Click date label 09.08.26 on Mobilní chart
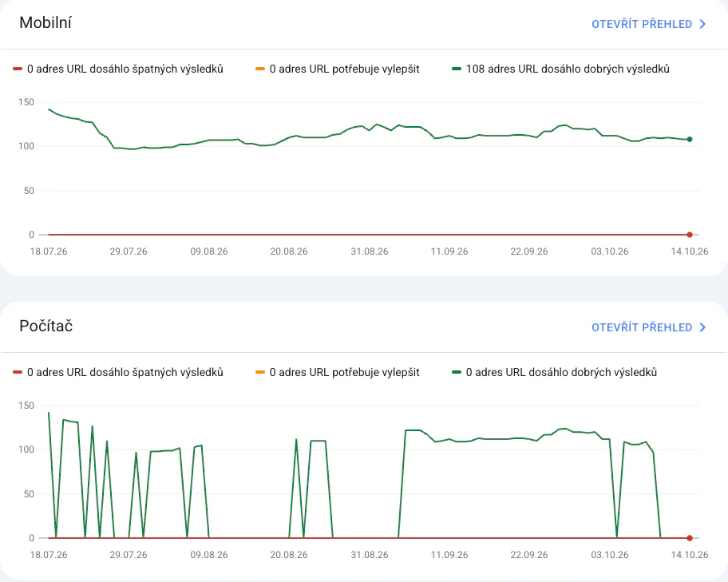 (209, 251)
